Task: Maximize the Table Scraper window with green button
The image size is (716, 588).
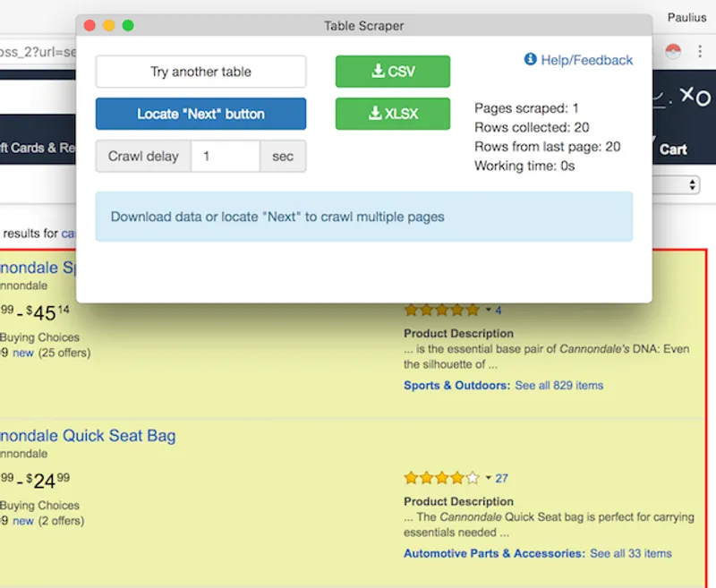Action: point(128,26)
